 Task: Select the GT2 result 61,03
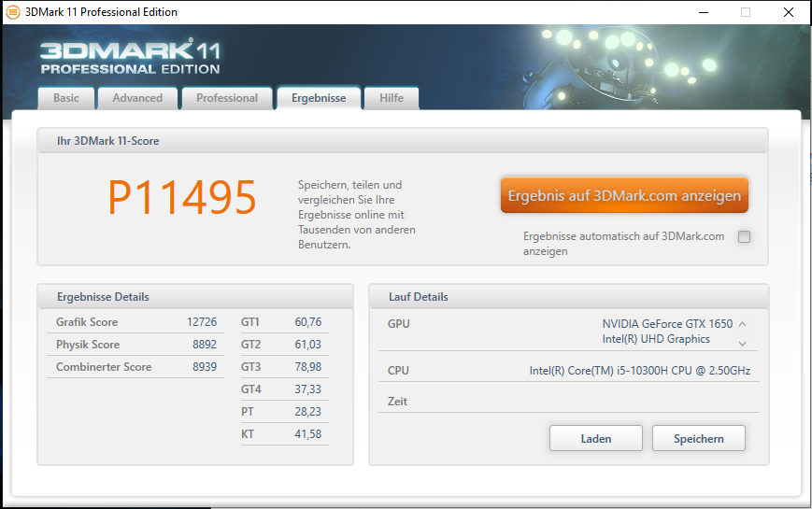coord(308,345)
